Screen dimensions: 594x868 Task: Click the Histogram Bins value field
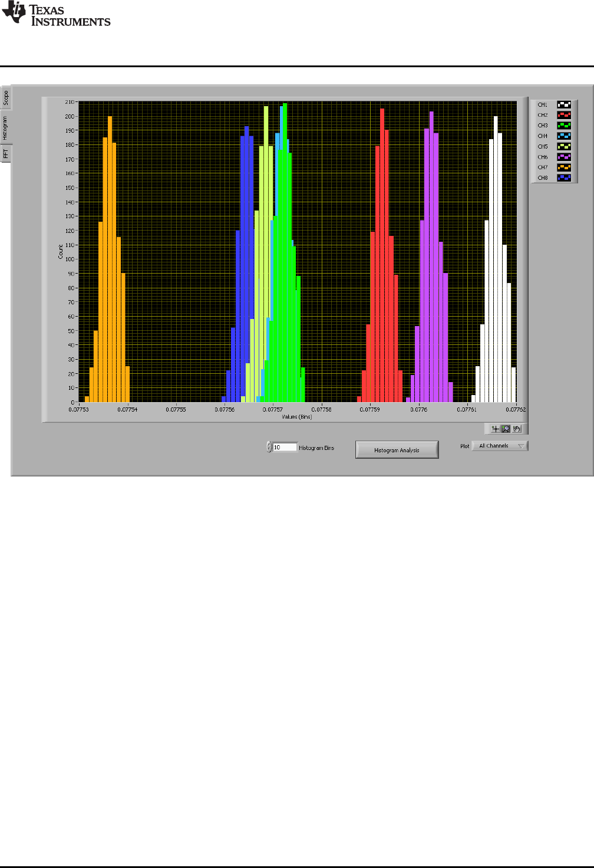pyautogui.click(x=285, y=447)
